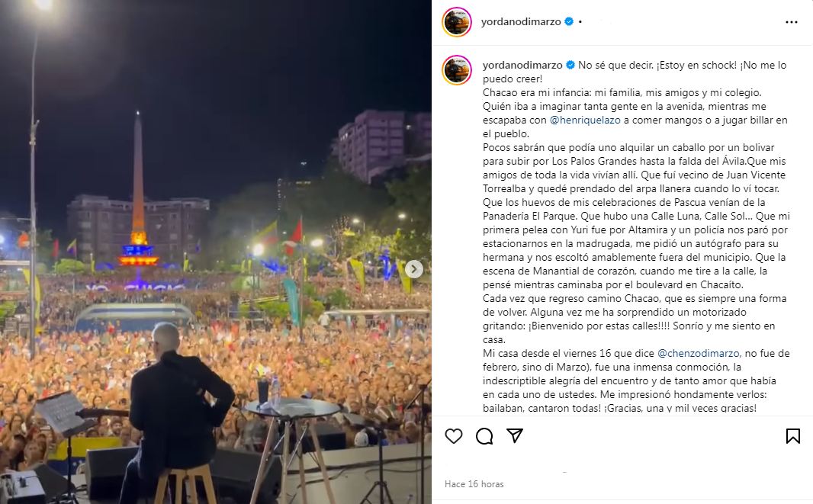The width and height of the screenshot is (813, 504).
Task: Open comments with the speech bubble icon
Action: coord(484,436)
